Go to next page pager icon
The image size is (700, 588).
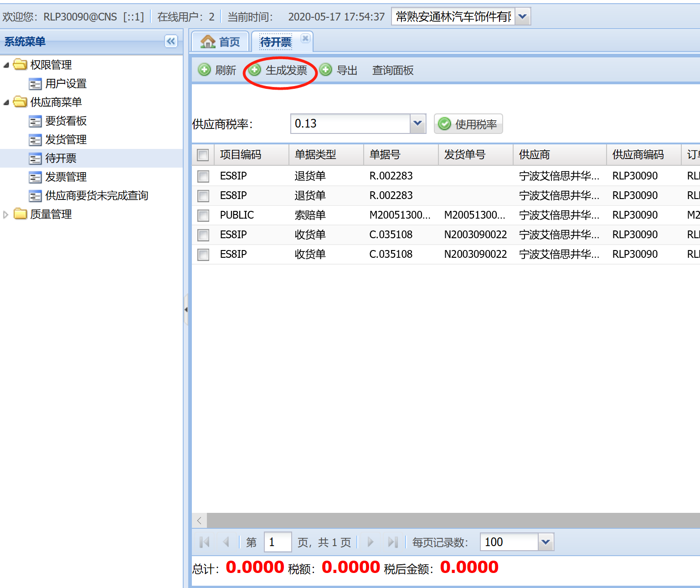pyautogui.click(x=371, y=542)
